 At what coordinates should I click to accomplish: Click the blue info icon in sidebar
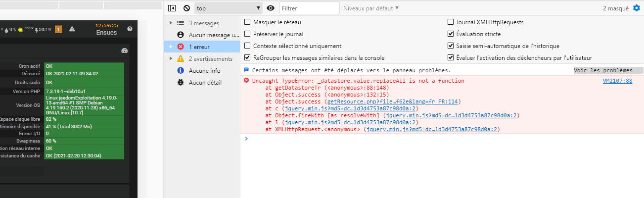[x=181, y=70]
